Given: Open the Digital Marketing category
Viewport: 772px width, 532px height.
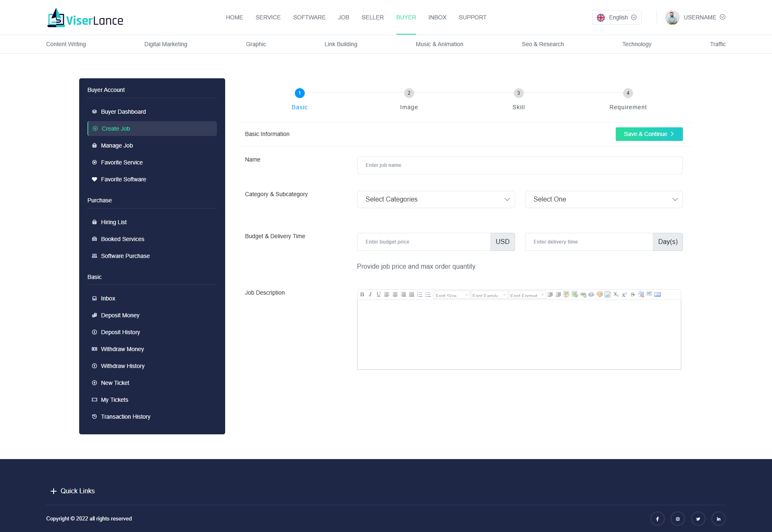Looking at the screenshot, I should coord(166,44).
